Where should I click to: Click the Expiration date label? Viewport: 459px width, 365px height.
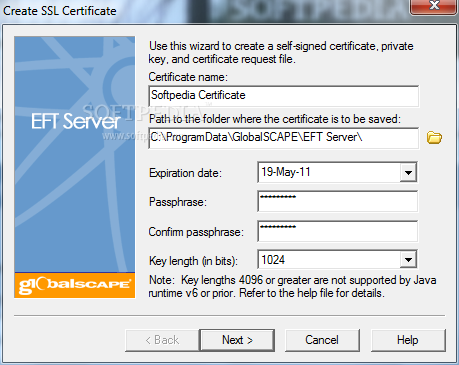pyautogui.click(x=185, y=173)
